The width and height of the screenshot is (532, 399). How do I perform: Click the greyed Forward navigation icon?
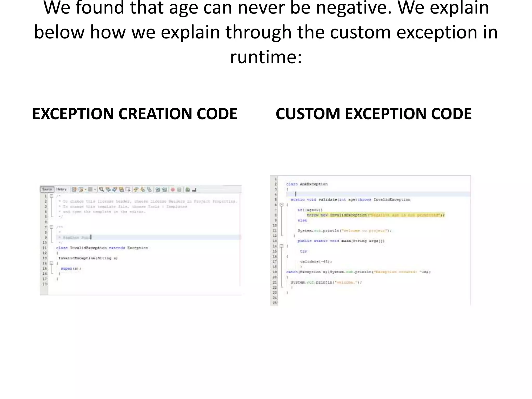[x=90, y=189]
